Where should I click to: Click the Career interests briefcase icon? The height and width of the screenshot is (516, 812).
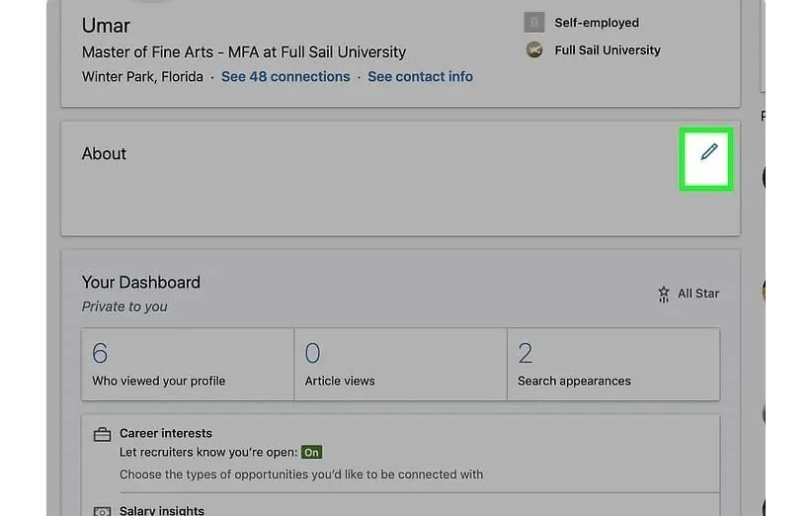click(x=102, y=434)
